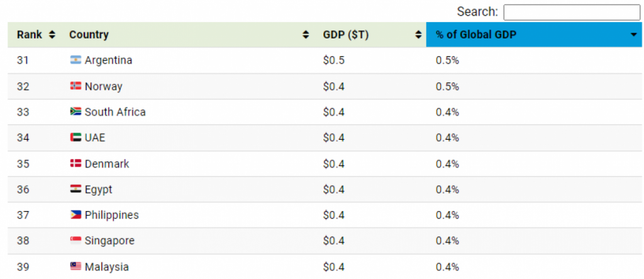This screenshot has width=644, height=279.
Task: Click the Argentina country name
Action: [108, 60]
